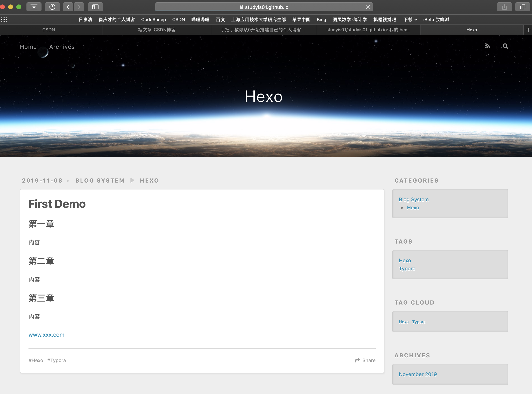The image size is (532, 394).
Task: Switch to the 写文章-CSDN博客 tab
Action: point(157,30)
